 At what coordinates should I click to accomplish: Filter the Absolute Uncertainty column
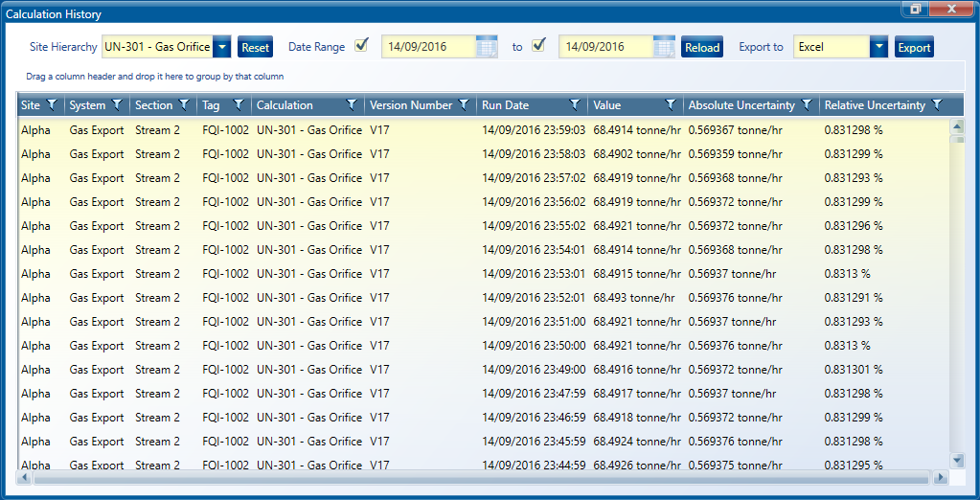tap(807, 105)
